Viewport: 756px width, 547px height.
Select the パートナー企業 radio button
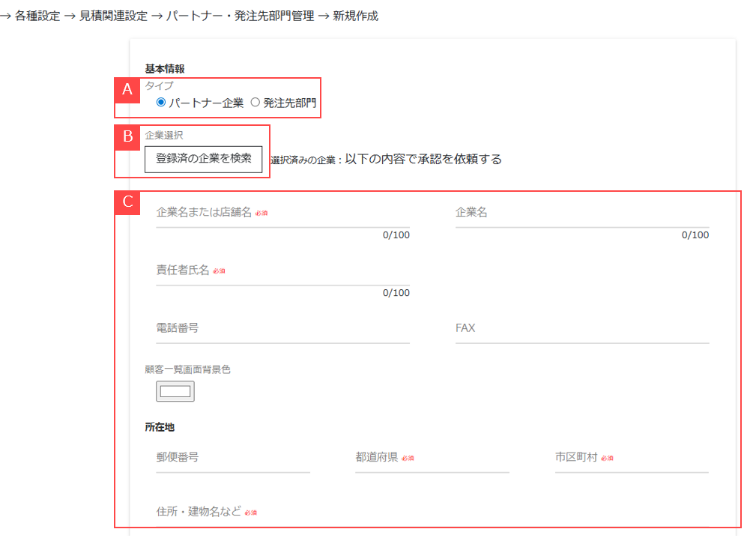point(160,103)
